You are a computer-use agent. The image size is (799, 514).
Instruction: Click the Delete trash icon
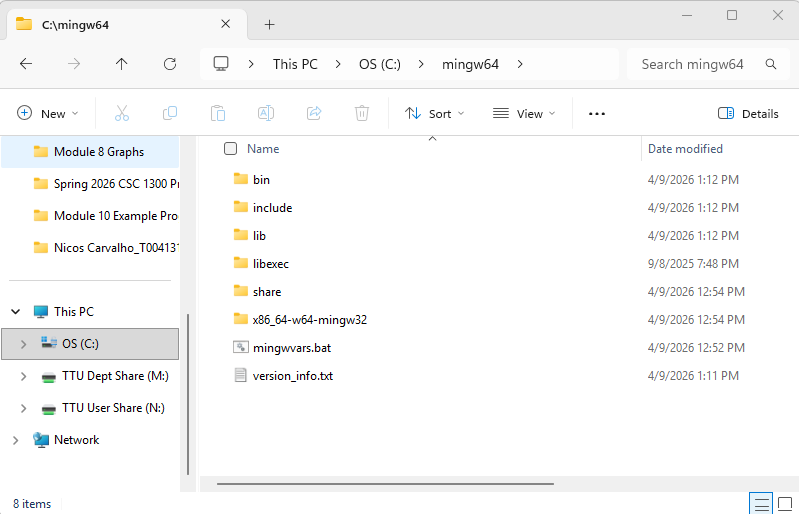(x=362, y=114)
